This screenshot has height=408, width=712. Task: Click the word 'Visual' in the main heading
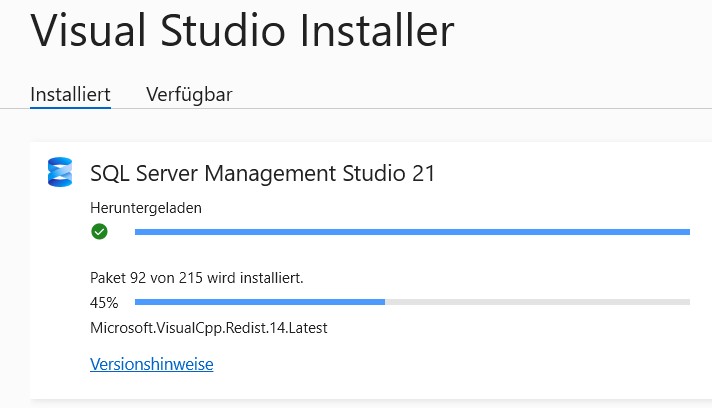point(87,31)
